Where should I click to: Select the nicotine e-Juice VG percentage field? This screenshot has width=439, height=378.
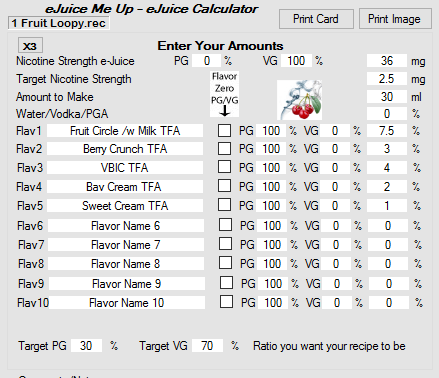(x=296, y=61)
